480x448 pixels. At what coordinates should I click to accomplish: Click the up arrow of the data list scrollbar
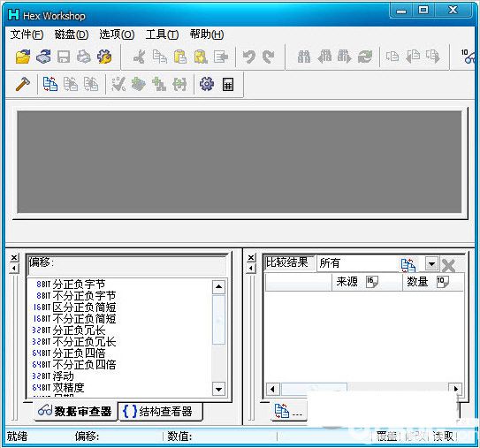click(x=218, y=286)
